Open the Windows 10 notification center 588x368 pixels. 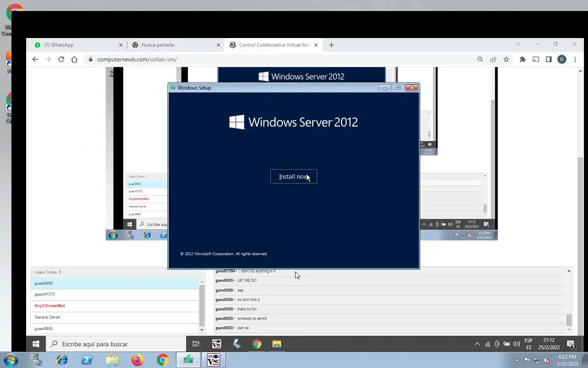[x=571, y=344]
